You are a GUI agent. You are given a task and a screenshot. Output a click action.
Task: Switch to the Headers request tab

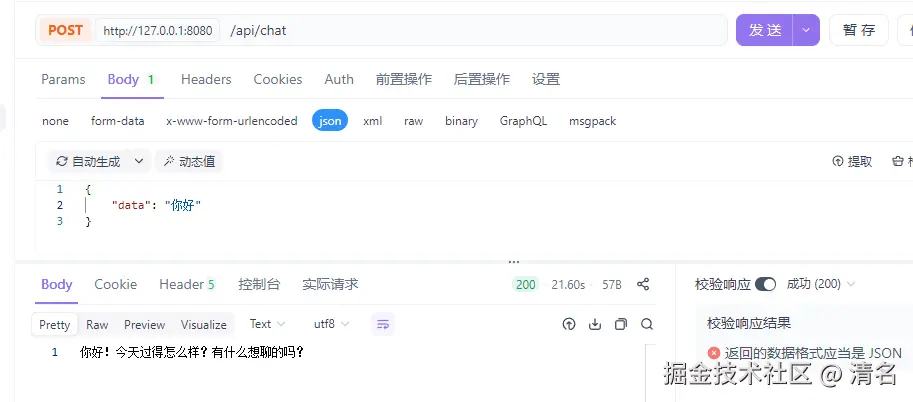pos(206,79)
